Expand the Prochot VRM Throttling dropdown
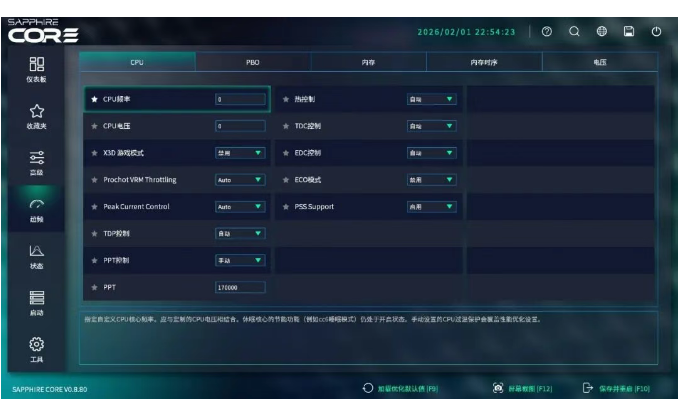The width and height of the screenshot is (683, 409). tap(240, 180)
